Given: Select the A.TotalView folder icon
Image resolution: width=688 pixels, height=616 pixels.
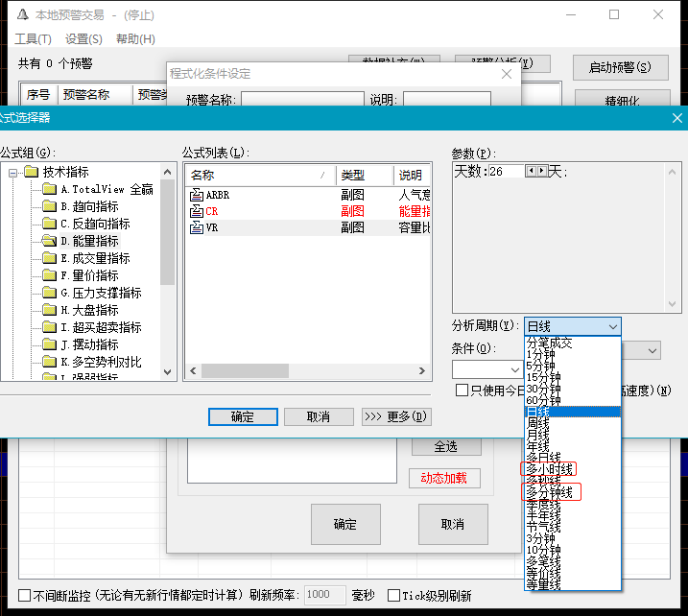Looking at the screenshot, I should point(50,189).
